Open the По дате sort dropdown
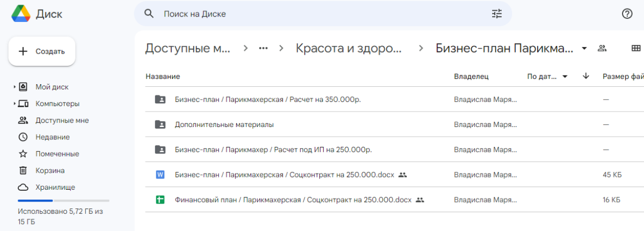Viewport: 644px width, 231px height. [x=547, y=77]
